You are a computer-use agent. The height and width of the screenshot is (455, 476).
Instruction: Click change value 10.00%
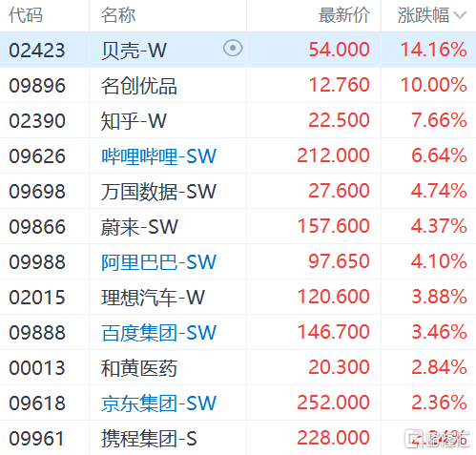pyautogui.click(x=434, y=85)
